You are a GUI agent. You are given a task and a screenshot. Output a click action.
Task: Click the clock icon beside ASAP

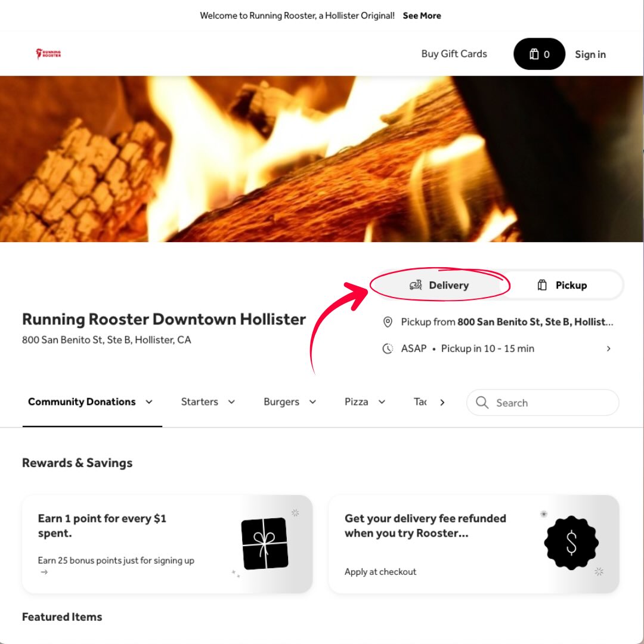pos(388,349)
